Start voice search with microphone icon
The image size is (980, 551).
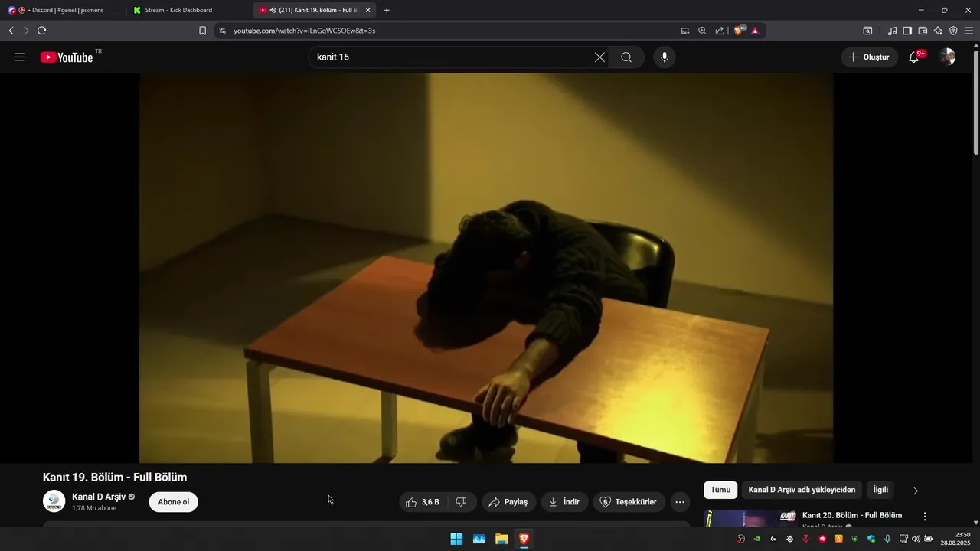pos(665,57)
